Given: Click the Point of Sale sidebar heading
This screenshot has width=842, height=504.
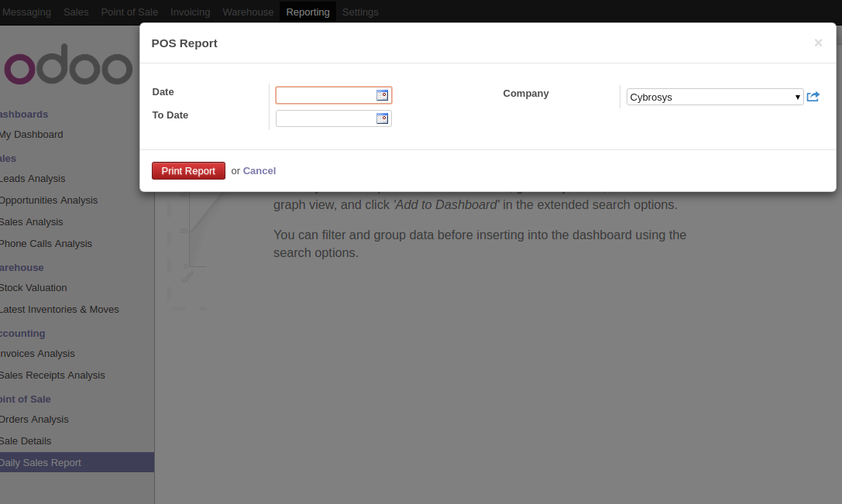Looking at the screenshot, I should [x=26, y=399].
